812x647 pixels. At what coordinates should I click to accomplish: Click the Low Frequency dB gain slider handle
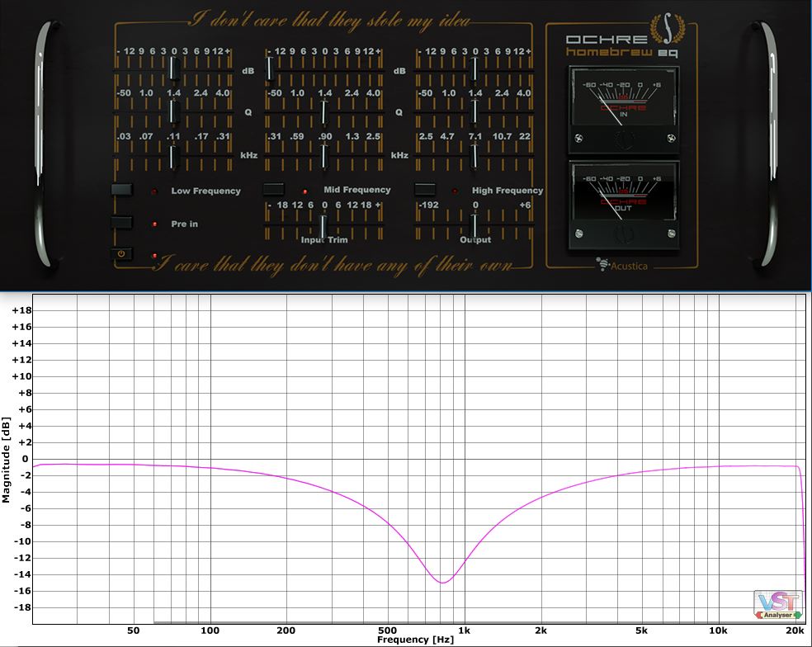click(x=174, y=68)
